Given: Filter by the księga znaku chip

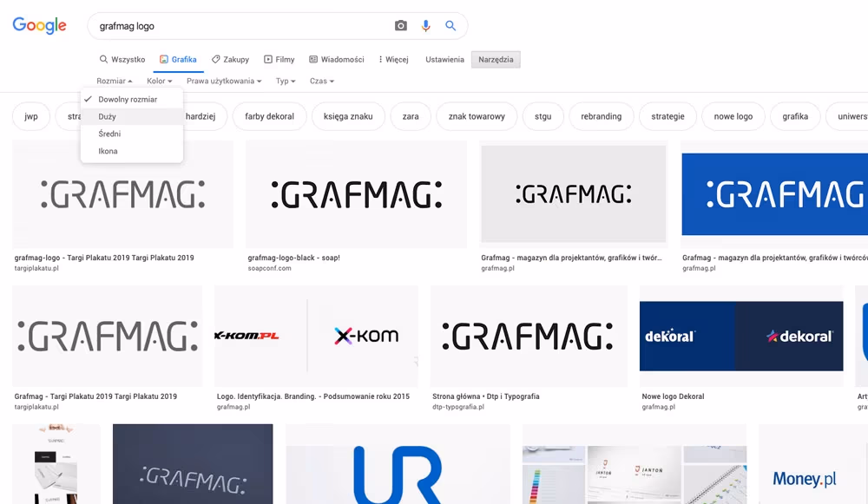Looking at the screenshot, I should 348,116.
